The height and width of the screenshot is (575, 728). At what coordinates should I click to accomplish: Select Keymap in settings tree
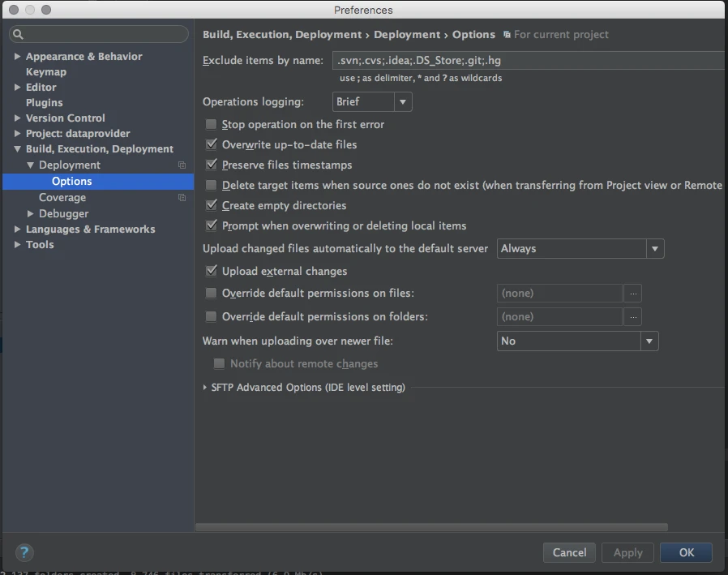pyautogui.click(x=46, y=72)
